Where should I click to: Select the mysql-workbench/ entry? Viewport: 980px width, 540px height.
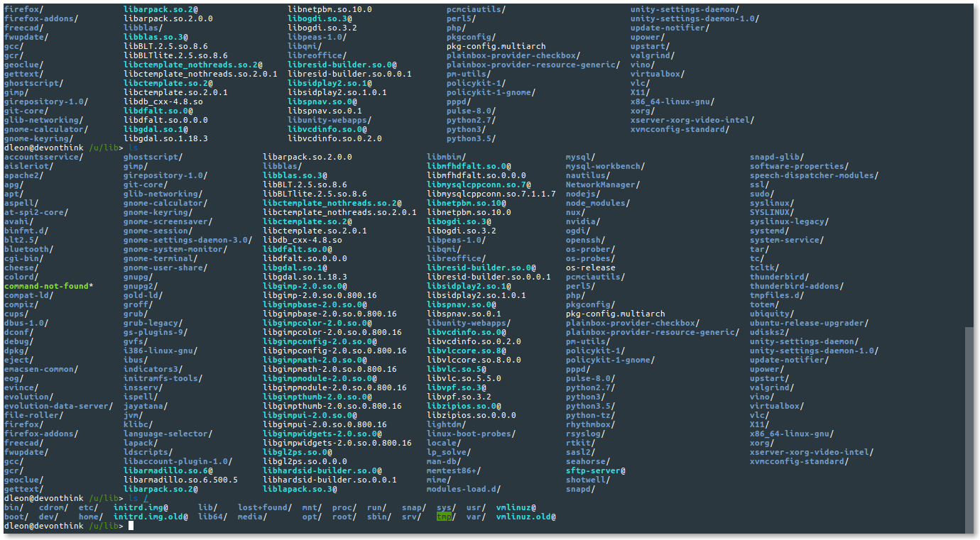606,166
